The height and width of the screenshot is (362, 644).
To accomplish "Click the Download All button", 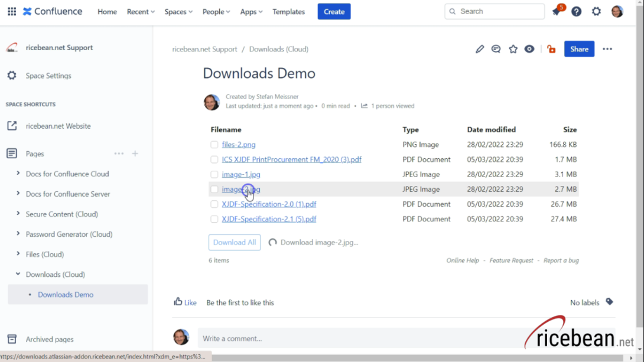I will [235, 242].
